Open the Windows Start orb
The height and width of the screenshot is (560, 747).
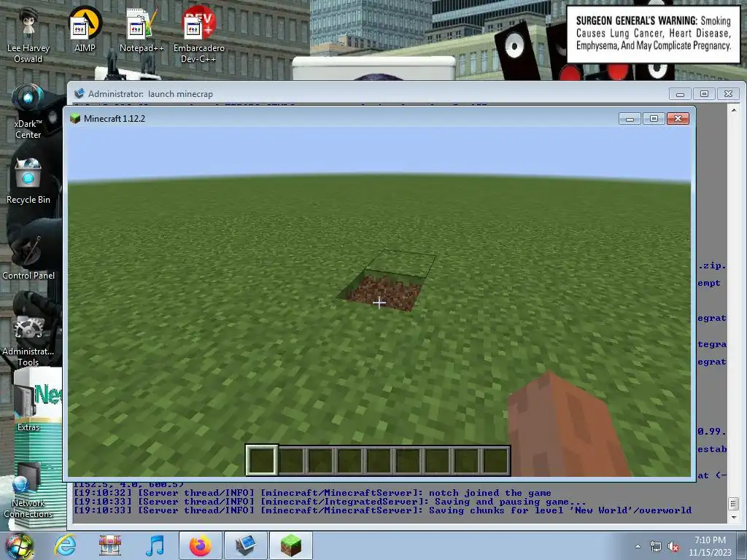19,545
